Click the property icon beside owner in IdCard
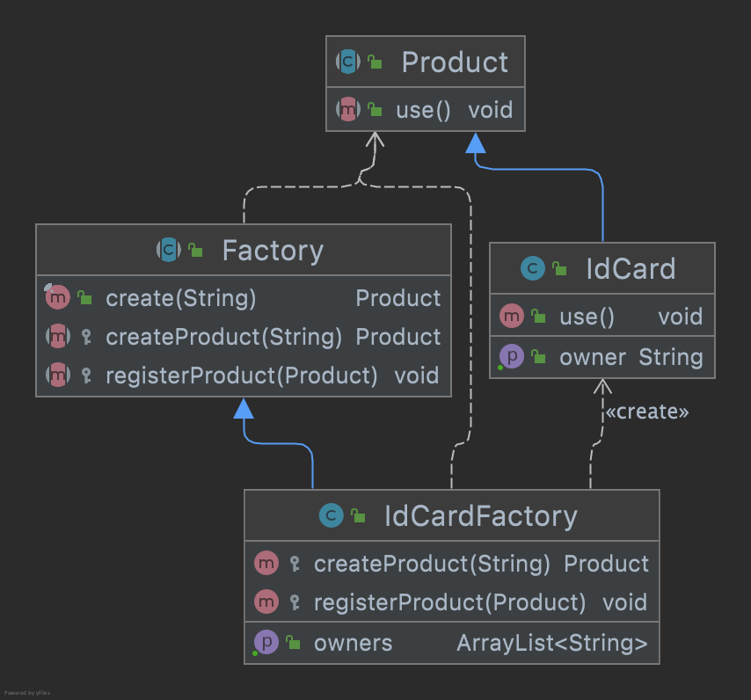 click(511, 356)
